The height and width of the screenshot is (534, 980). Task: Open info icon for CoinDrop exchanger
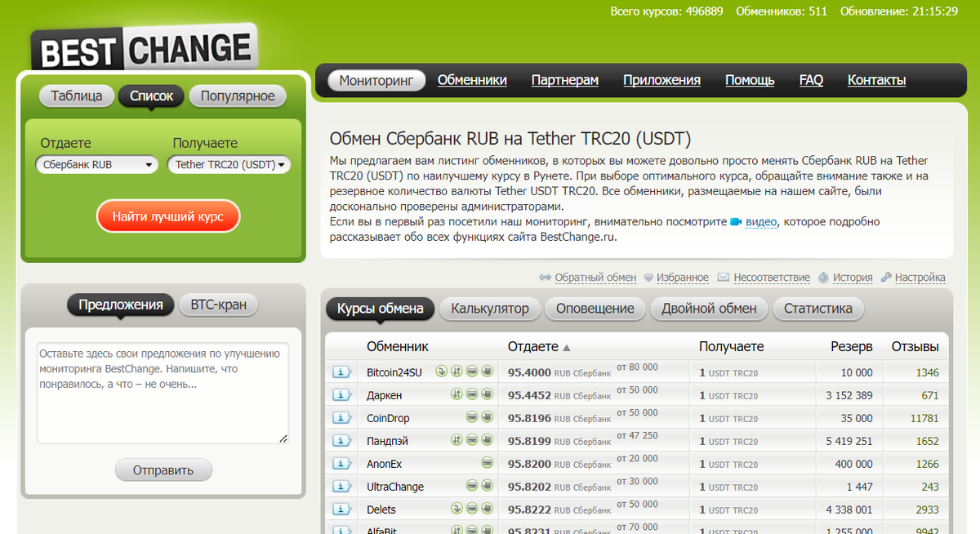[x=341, y=418]
